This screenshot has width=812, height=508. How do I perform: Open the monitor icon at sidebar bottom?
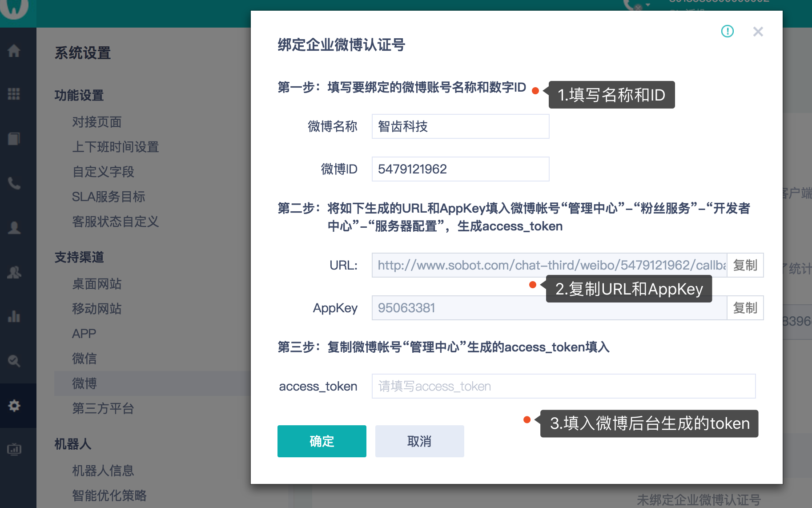pos(14,449)
